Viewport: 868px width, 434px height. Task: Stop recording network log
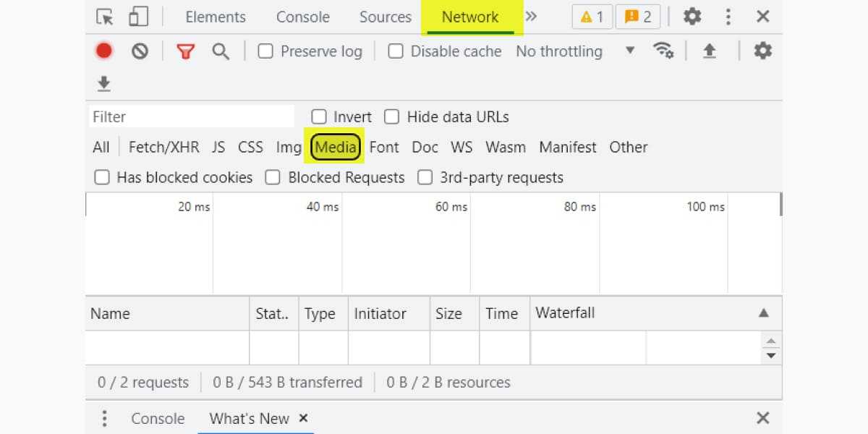pos(104,51)
